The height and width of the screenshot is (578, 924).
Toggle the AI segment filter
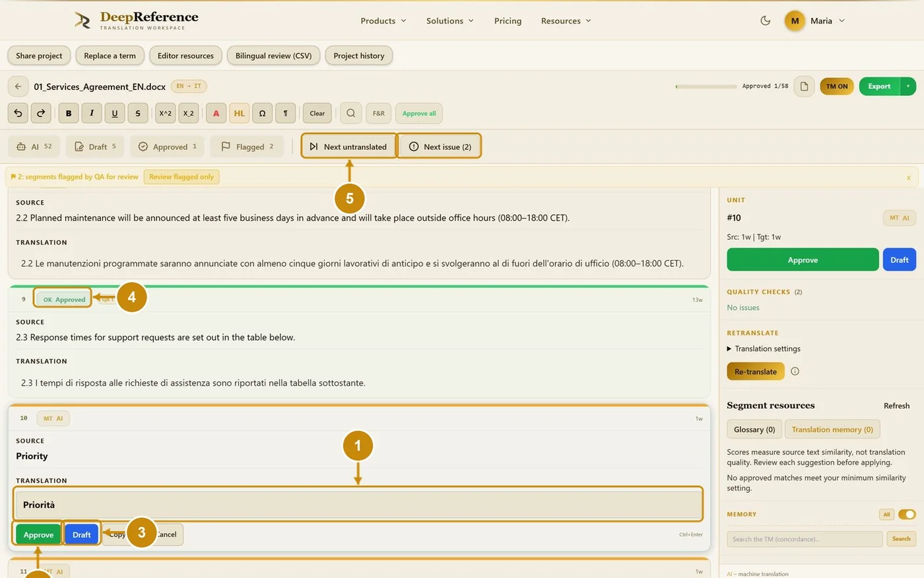[x=34, y=147]
